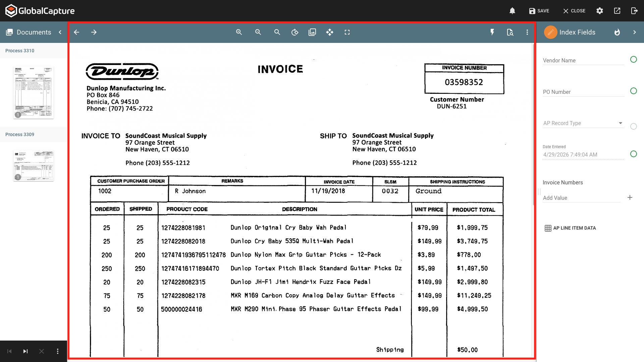Focus the Vendor Name field

tap(583, 60)
